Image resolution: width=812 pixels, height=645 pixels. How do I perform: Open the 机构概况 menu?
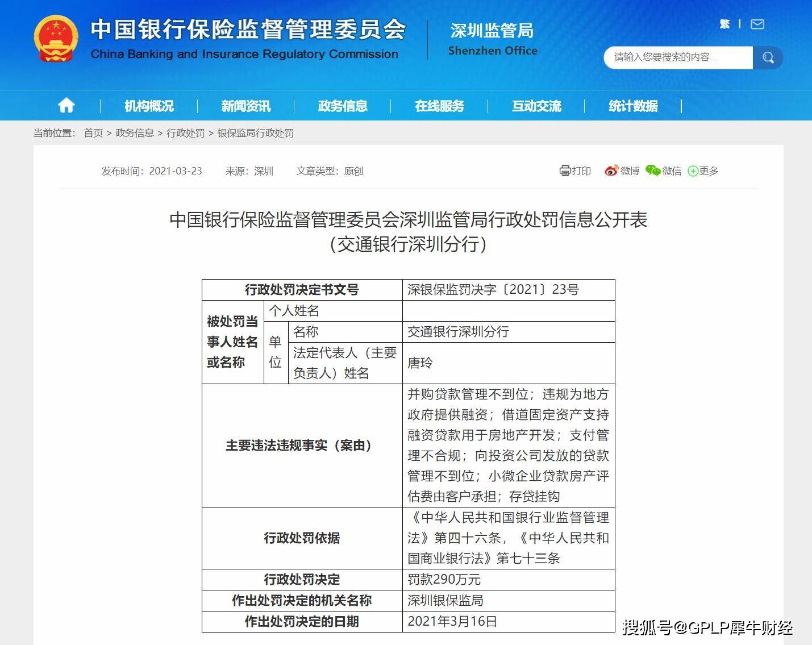tap(149, 106)
